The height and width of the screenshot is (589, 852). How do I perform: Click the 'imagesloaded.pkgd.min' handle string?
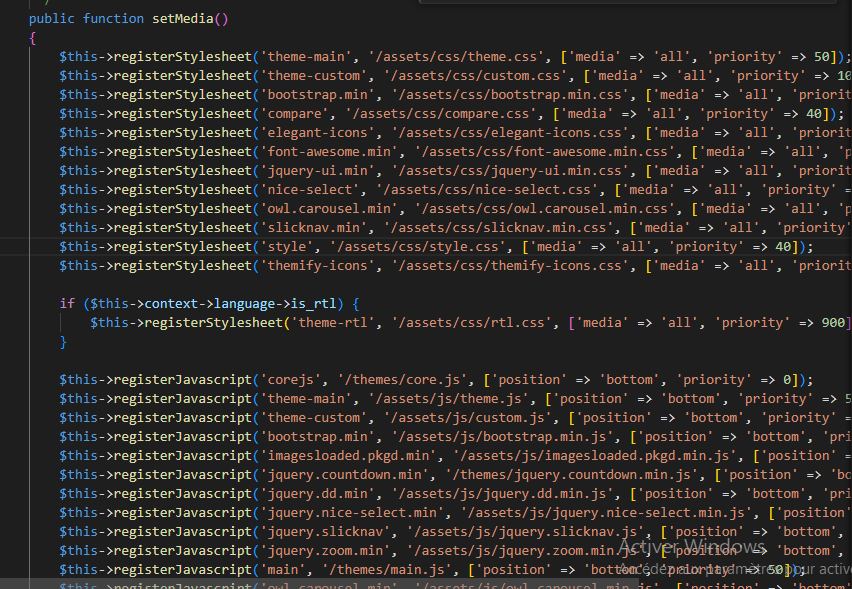[x=348, y=456]
